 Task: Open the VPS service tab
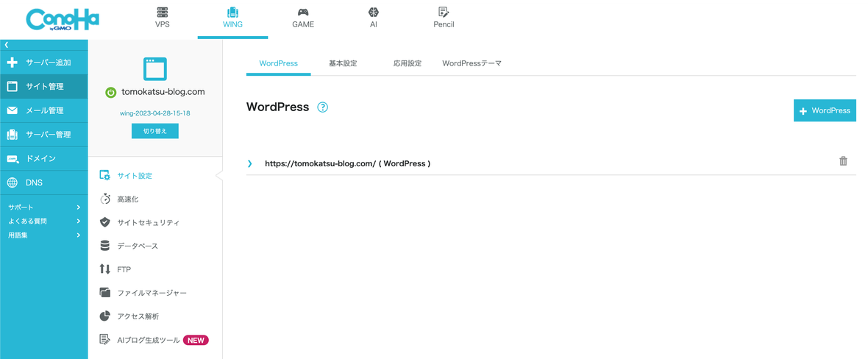click(162, 18)
